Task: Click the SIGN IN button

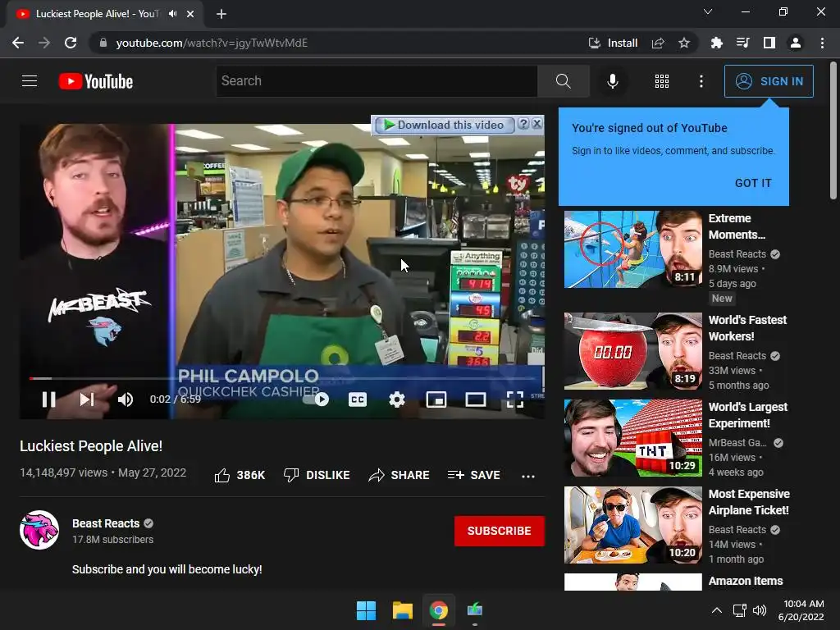Action: [769, 81]
